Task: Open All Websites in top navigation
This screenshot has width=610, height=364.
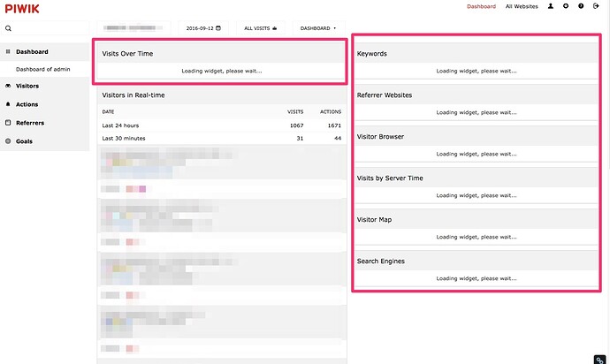Action: [522, 6]
